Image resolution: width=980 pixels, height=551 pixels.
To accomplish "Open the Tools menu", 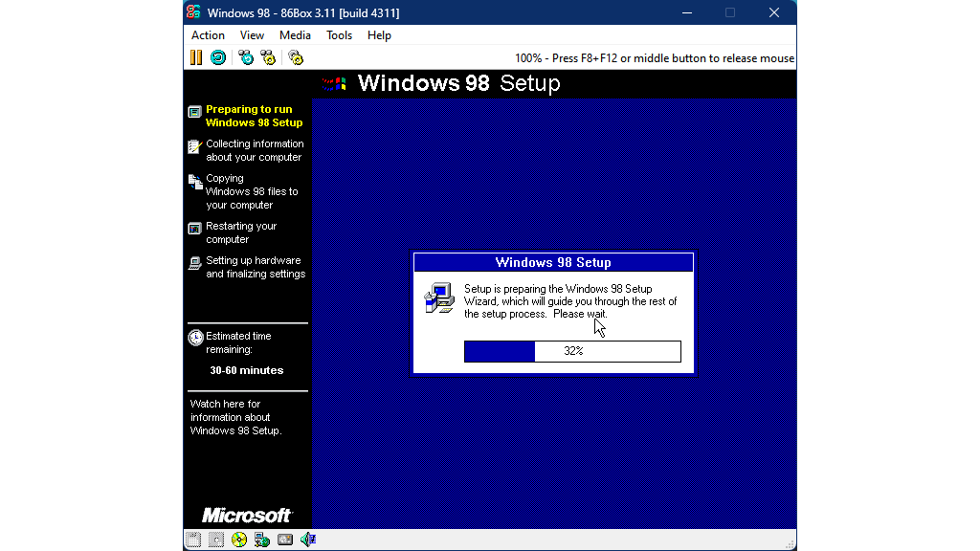I will coord(340,35).
